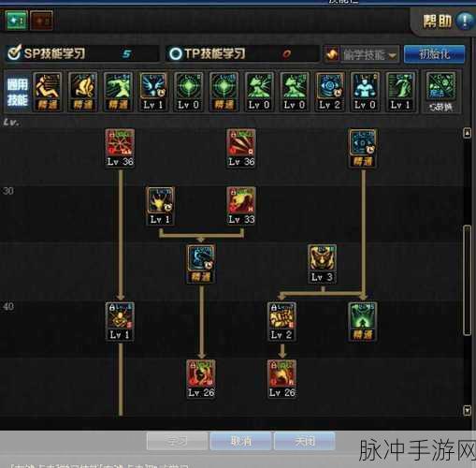This screenshot has height=468, width=476.
Task: Open the 帮助 help text
Action: pyautogui.click(x=437, y=22)
